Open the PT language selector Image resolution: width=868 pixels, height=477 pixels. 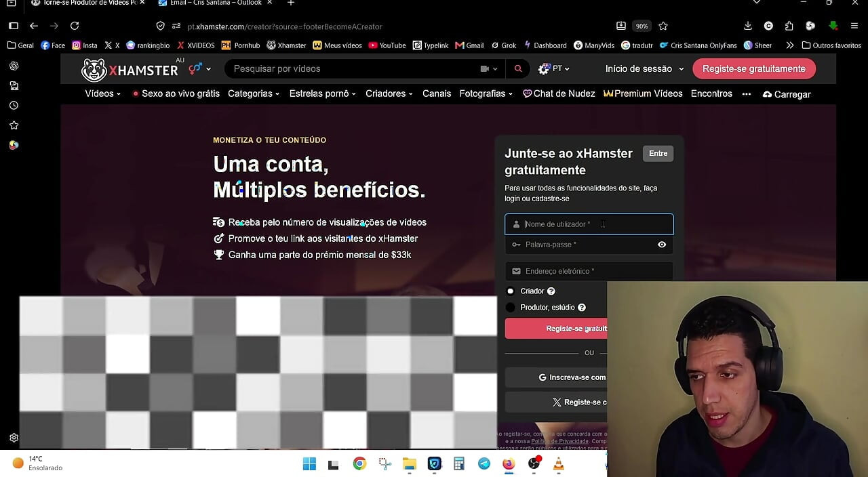(553, 68)
